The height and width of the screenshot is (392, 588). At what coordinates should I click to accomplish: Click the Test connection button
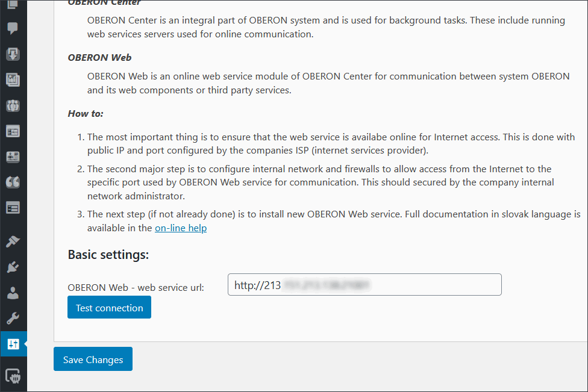point(109,308)
